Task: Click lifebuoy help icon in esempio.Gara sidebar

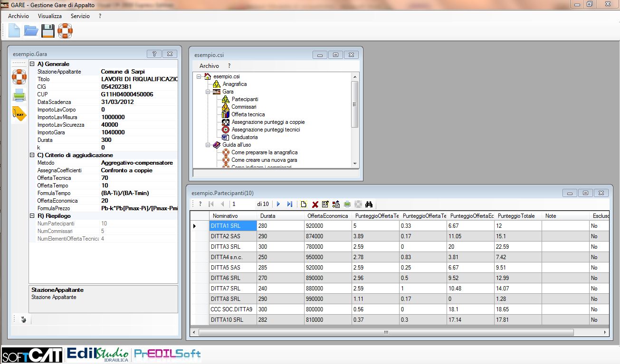Action: pyautogui.click(x=19, y=77)
